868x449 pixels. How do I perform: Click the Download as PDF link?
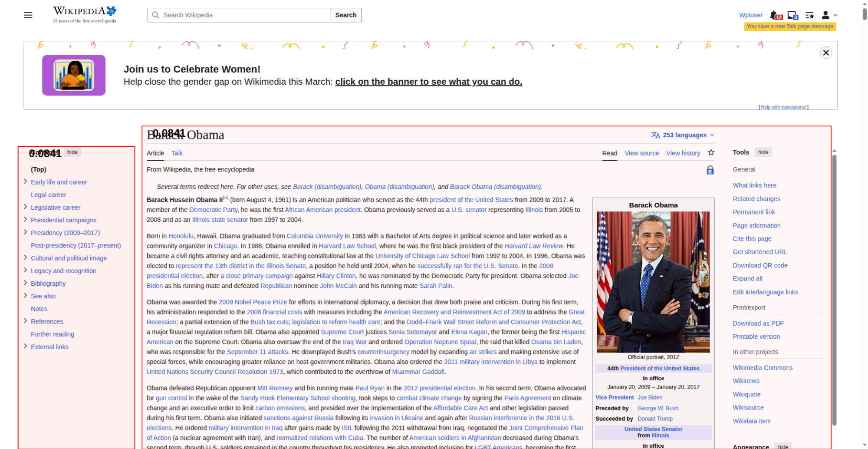(758, 323)
